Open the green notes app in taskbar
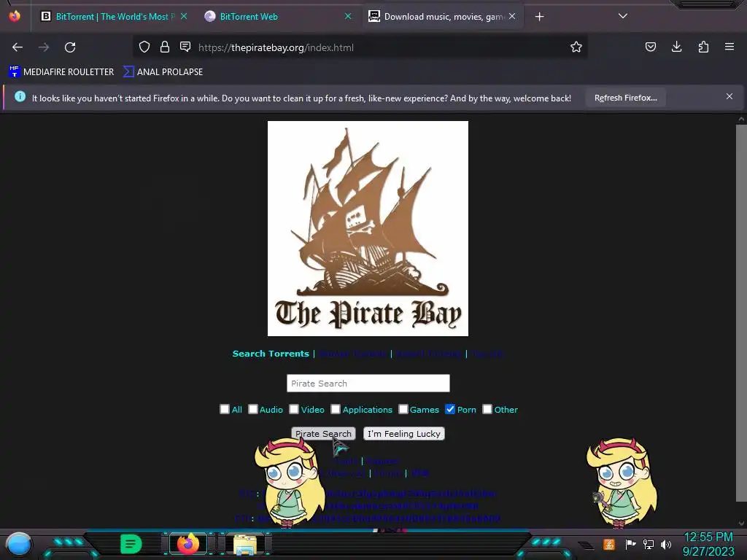The height and width of the screenshot is (560, 747). 131,544
